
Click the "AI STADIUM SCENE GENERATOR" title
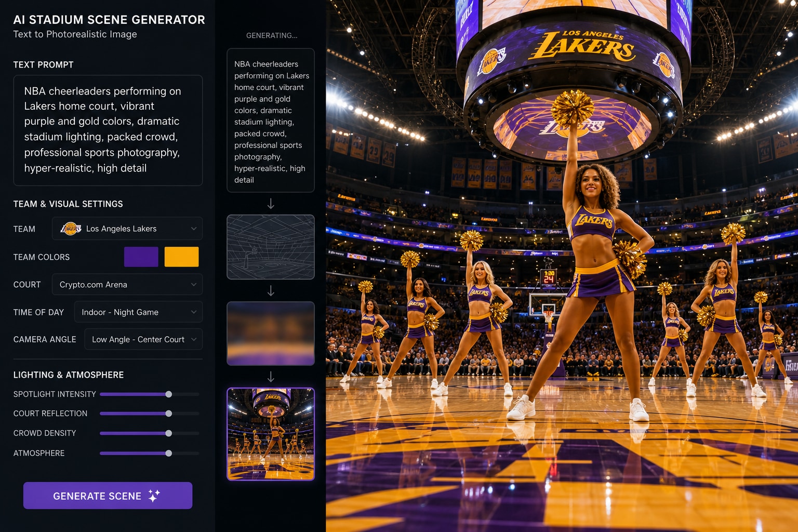point(109,20)
